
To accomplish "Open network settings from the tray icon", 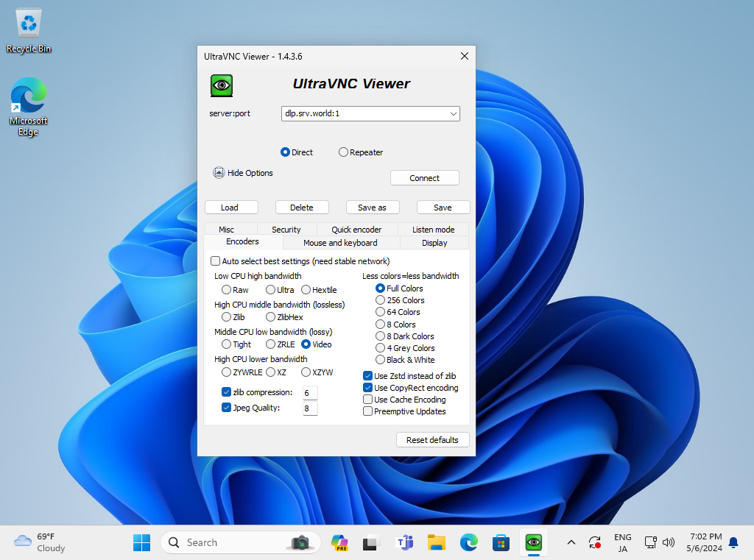I will click(x=650, y=542).
